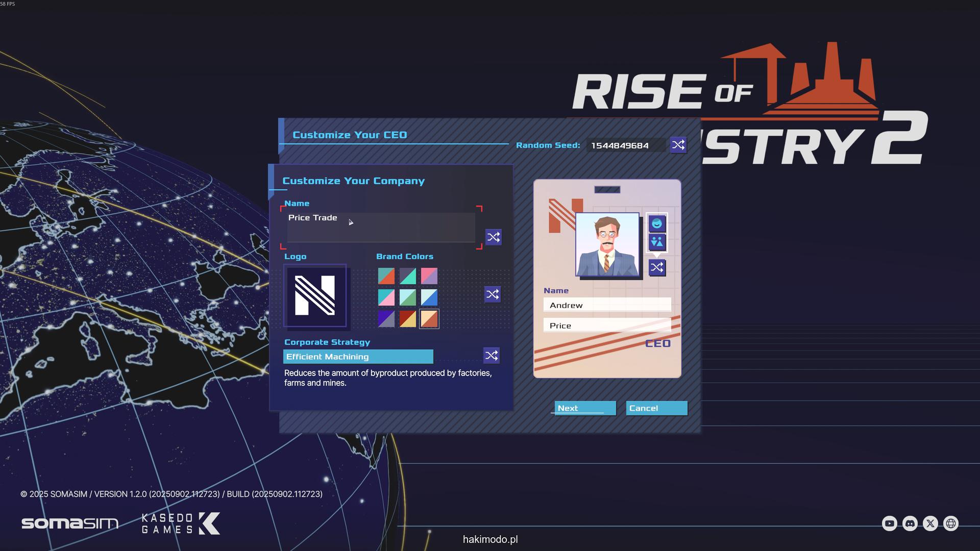Click the company N logo thumbnail
This screenshot has height=551, width=980.
(315, 295)
